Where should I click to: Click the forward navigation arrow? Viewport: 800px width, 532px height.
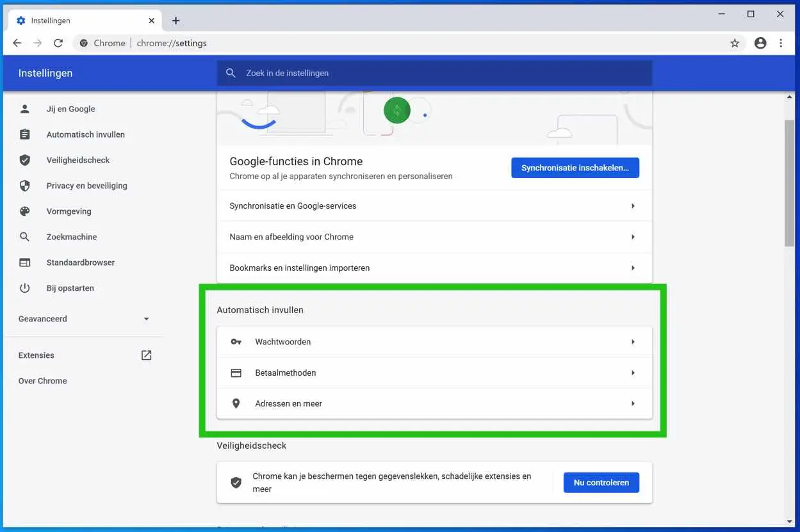point(38,43)
